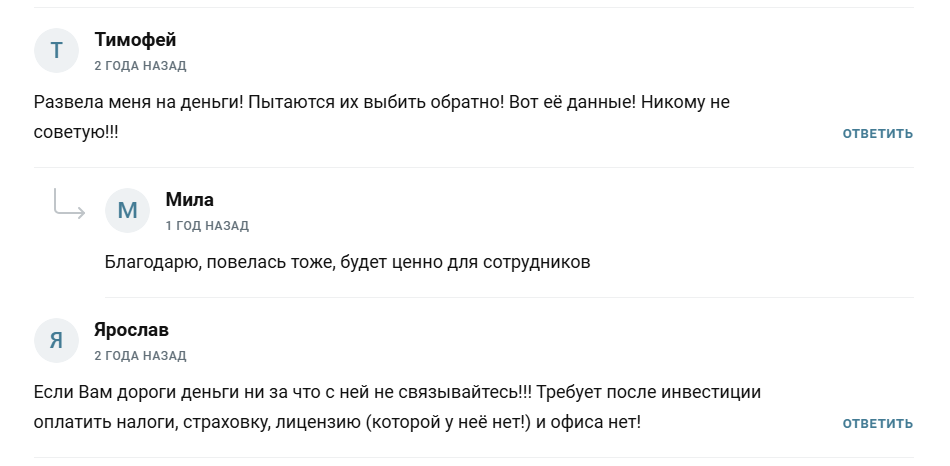
Task: Click the reply thread arrow beside Мила
Action: pos(69,204)
